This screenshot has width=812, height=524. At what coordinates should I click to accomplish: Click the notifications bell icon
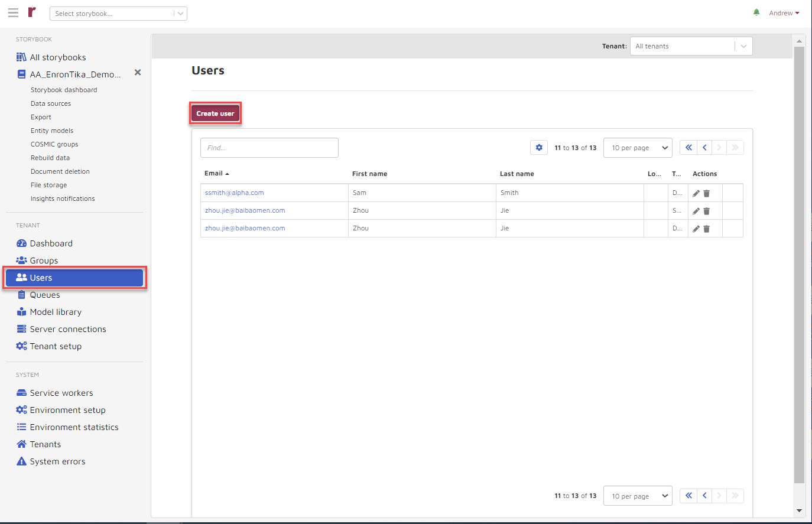pos(756,12)
